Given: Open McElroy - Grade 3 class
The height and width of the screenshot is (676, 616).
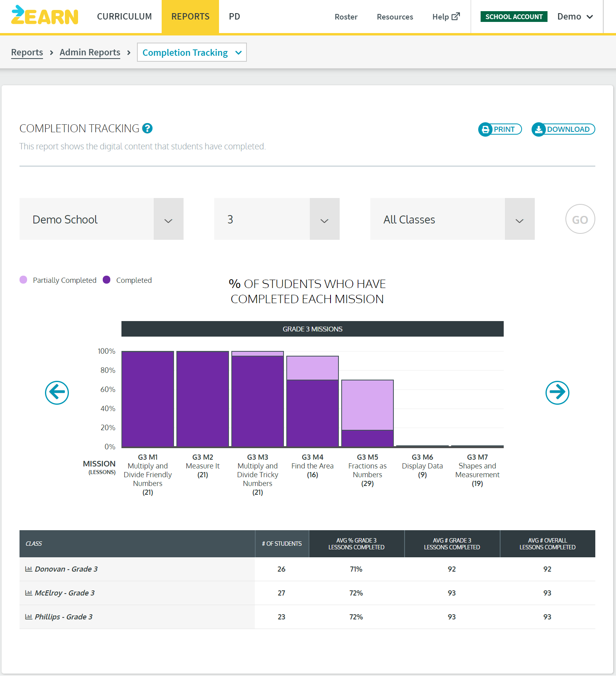Looking at the screenshot, I should (65, 593).
